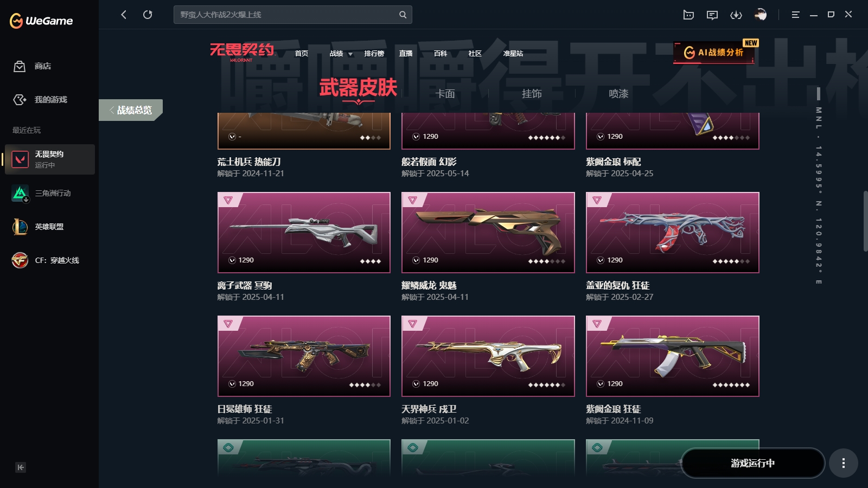Click the user avatar icon
The height and width of the screenshot is (488, 868).
[761, 15]
